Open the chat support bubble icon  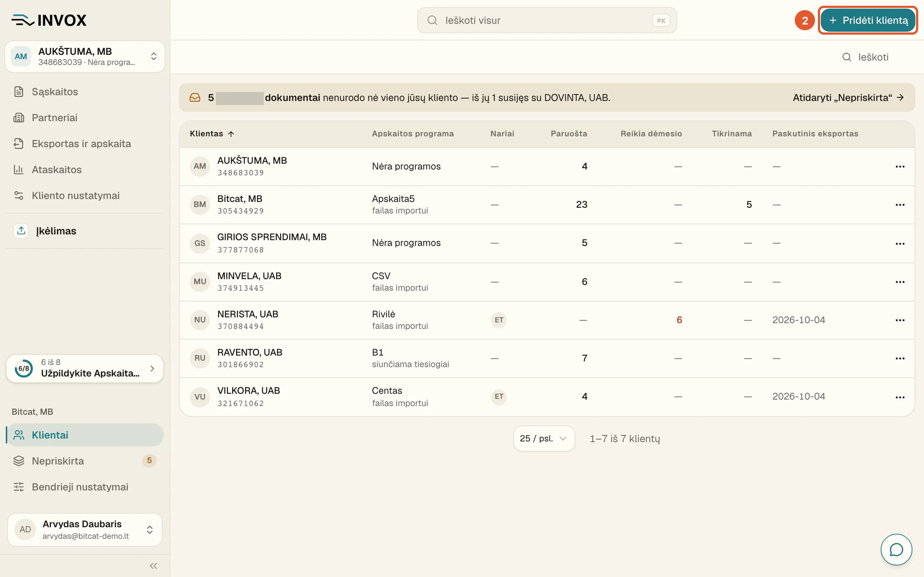pos(896,550)
